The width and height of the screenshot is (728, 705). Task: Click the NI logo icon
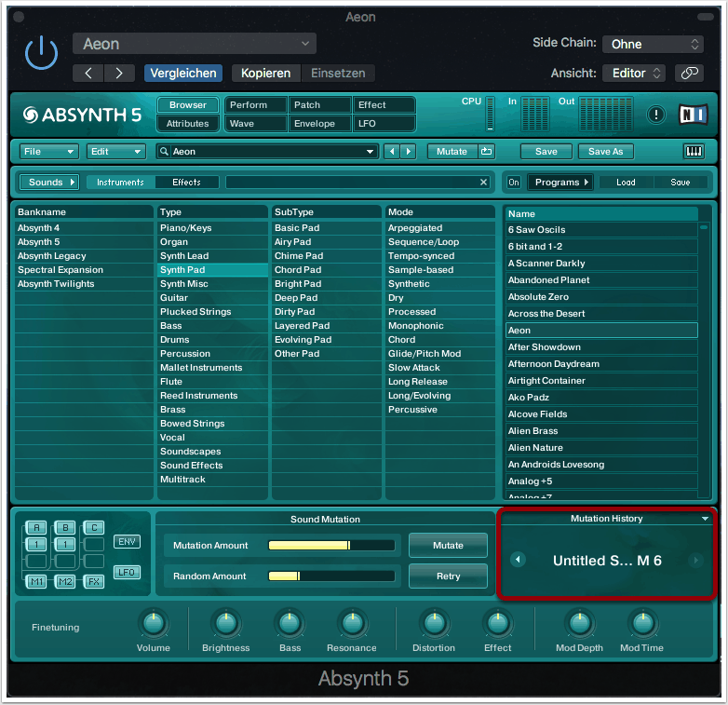tap(693, 114)
